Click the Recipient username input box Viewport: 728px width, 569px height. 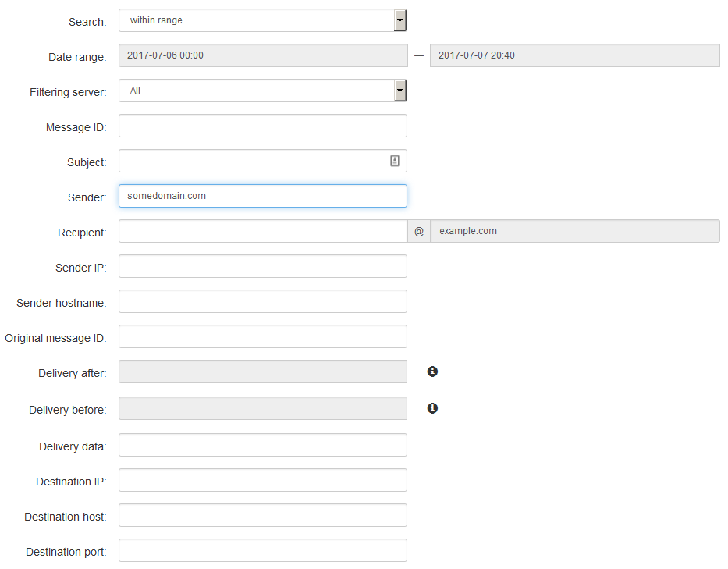(x=262, y=231)
